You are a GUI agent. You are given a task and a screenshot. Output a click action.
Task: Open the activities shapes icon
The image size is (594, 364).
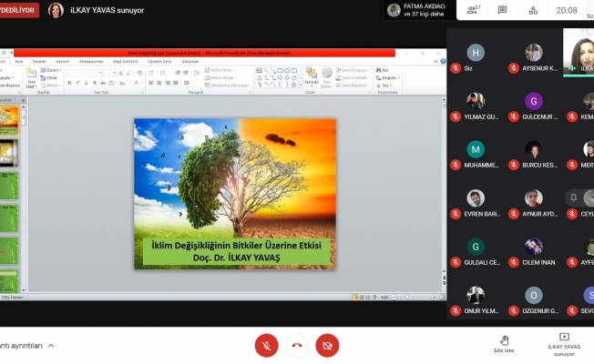tap(530, 10)
